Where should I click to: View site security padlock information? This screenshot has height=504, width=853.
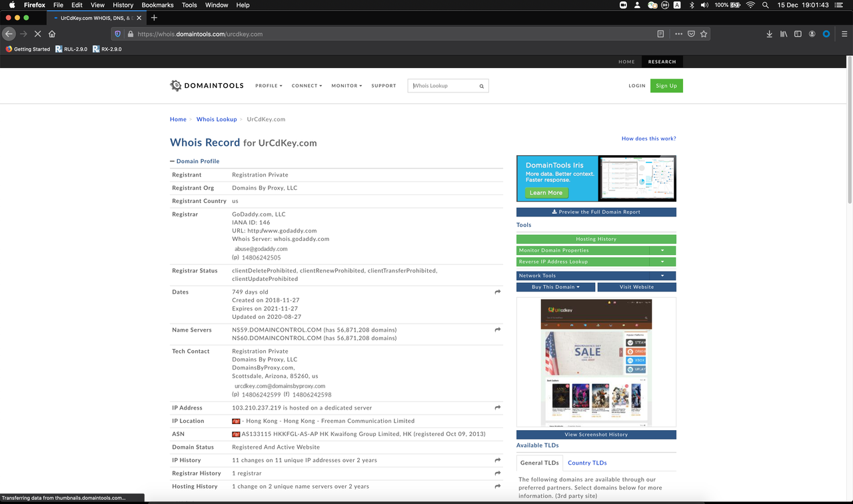click(130, 34)
